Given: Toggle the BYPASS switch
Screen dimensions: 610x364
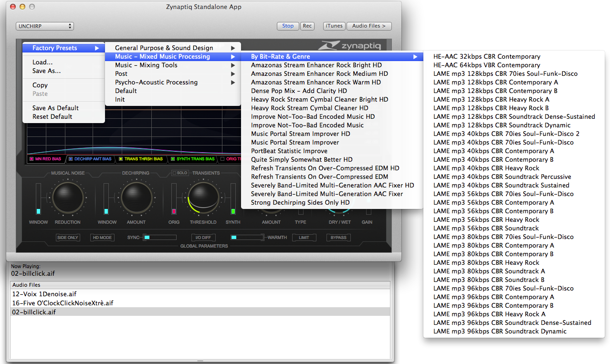Looking at the screenshot, I should 338,238.
